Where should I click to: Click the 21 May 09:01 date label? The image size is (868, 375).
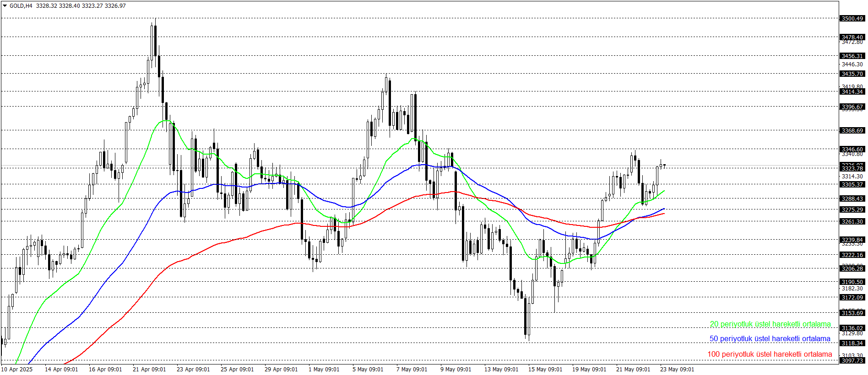click(x=633, y=370)
